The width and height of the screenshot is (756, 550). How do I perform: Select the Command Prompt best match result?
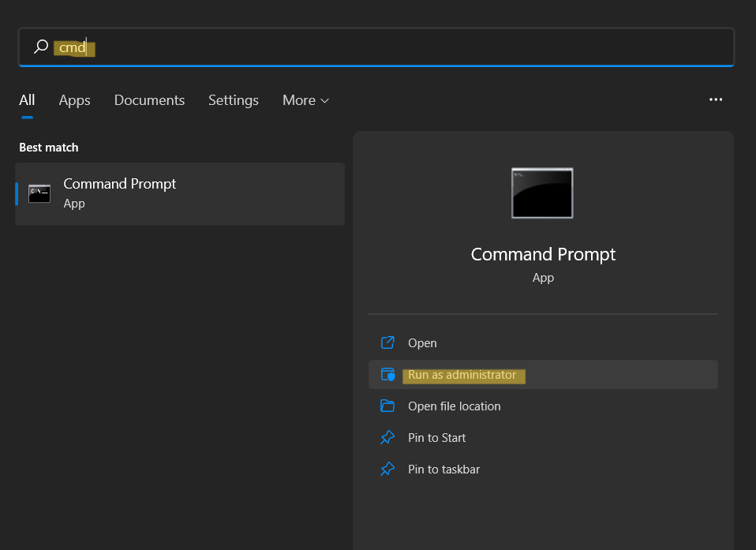[x=180, y=193]
